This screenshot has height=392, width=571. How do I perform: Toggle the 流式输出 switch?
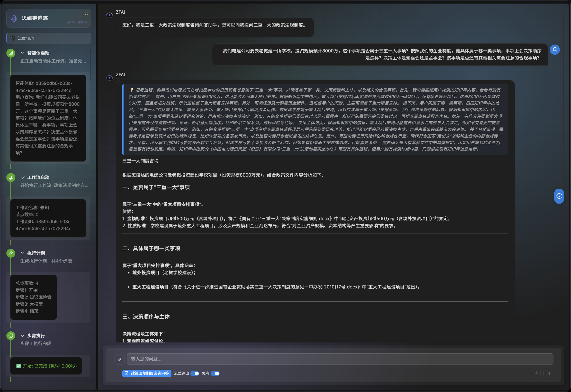pyautogui.click(x=195, y=373)
